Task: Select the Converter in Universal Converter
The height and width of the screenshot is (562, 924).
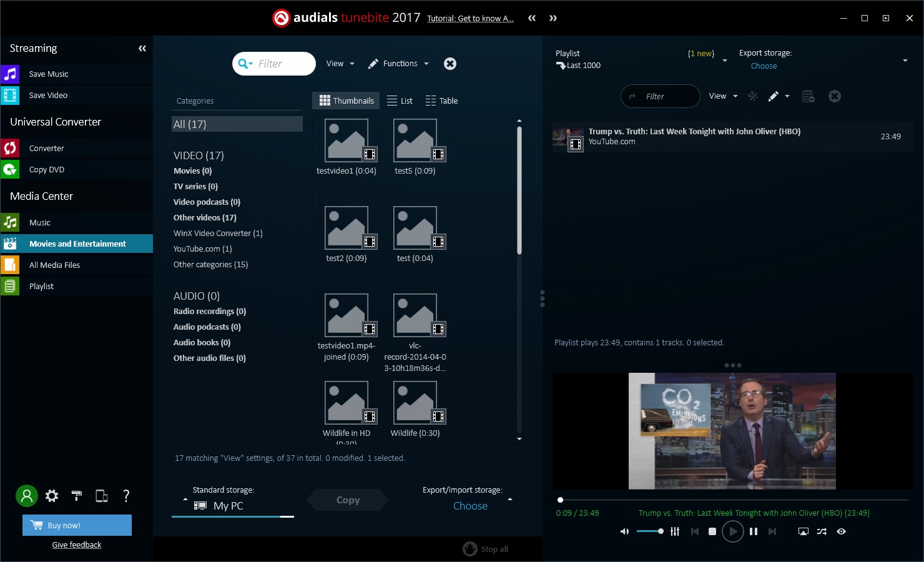Action: 47,148
